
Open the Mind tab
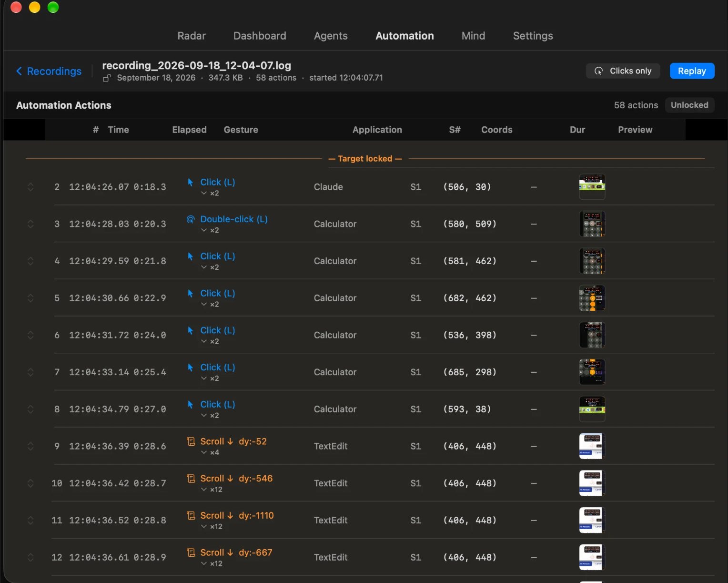[x=473, y=36]
